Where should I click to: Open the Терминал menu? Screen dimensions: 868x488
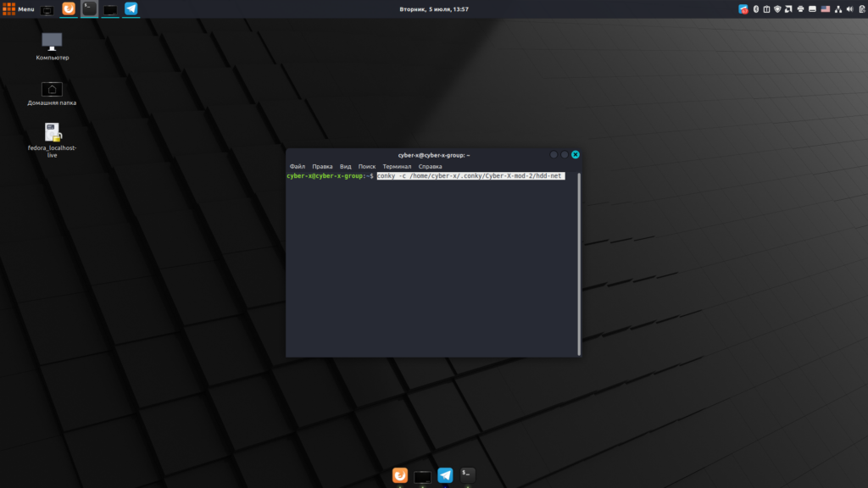[397, 167]
